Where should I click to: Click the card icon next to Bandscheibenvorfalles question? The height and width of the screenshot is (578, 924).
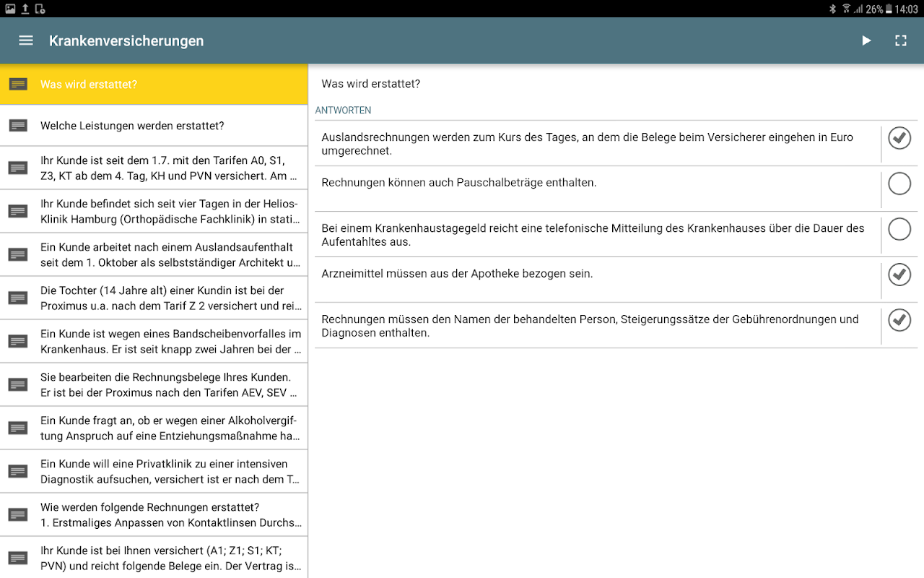pyautogui.click(x=18, y=341)
